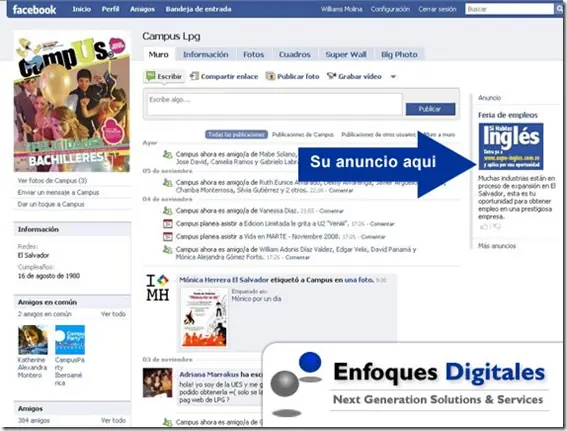
Task: Click friends icon beside Vanessa Diaz story
Action: tap(167, 210)
